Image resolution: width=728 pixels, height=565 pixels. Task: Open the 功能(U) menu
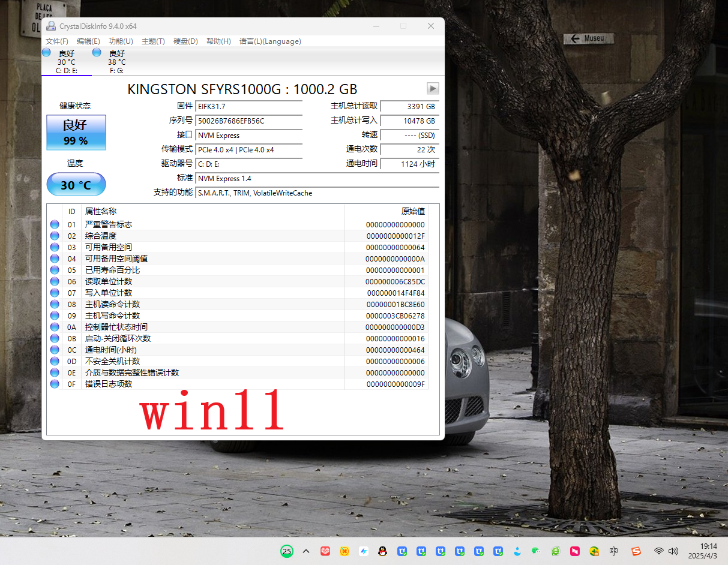point(121,41)
